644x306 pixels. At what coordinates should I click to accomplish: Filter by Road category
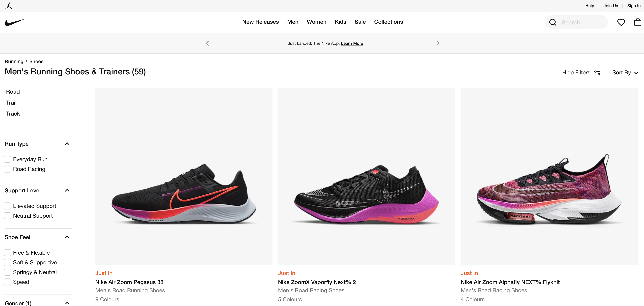click(x=13, y=92)
